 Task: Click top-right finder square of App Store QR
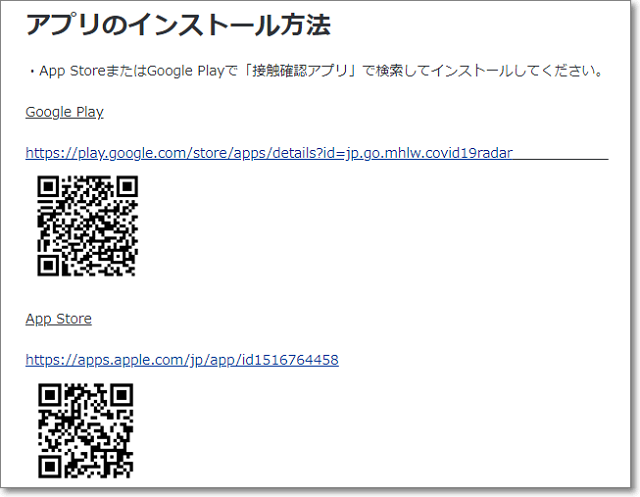pyautogui.click(x=122, y=394)
